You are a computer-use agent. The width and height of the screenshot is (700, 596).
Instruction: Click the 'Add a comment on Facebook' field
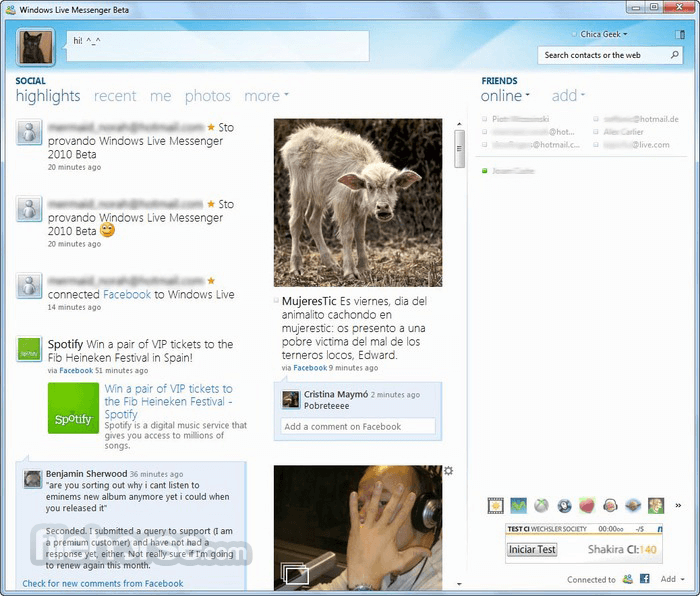(x=358, y=426)
